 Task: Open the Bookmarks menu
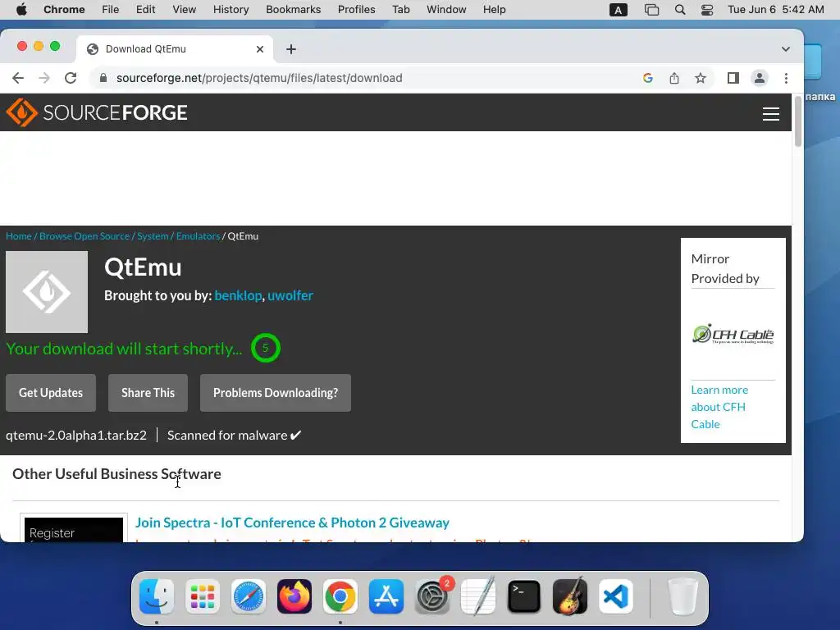(x=293, y=10)
